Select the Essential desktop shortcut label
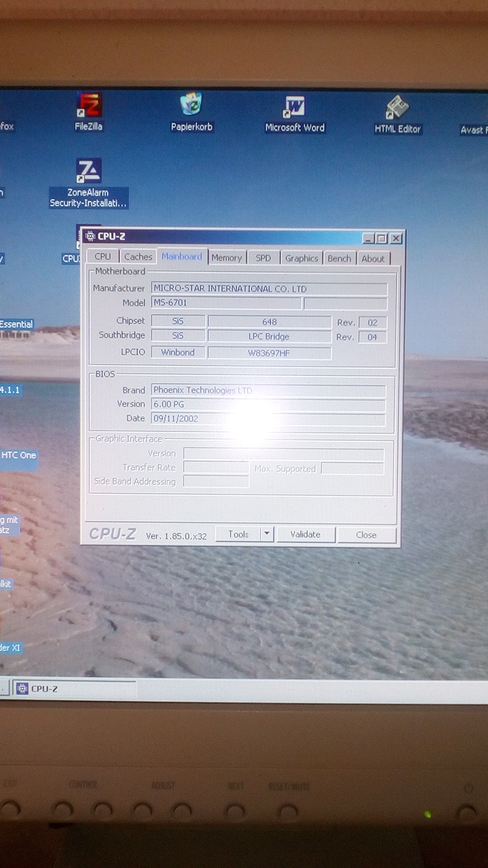The width and height of the screenshot is (488, 868). click(x=17, y=325)
